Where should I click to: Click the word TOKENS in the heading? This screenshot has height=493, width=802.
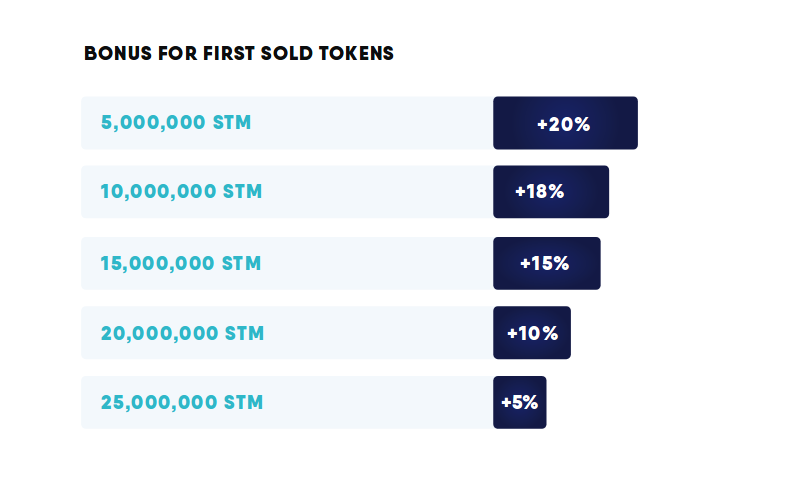pos(358,54)
